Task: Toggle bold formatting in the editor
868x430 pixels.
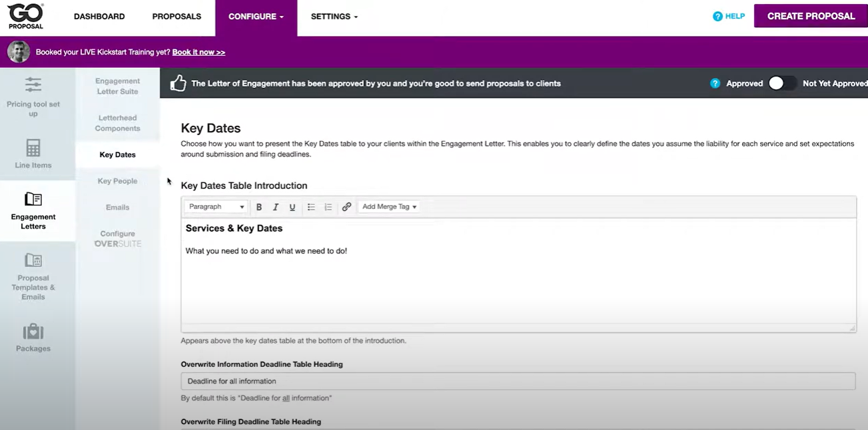Action: 258,207
